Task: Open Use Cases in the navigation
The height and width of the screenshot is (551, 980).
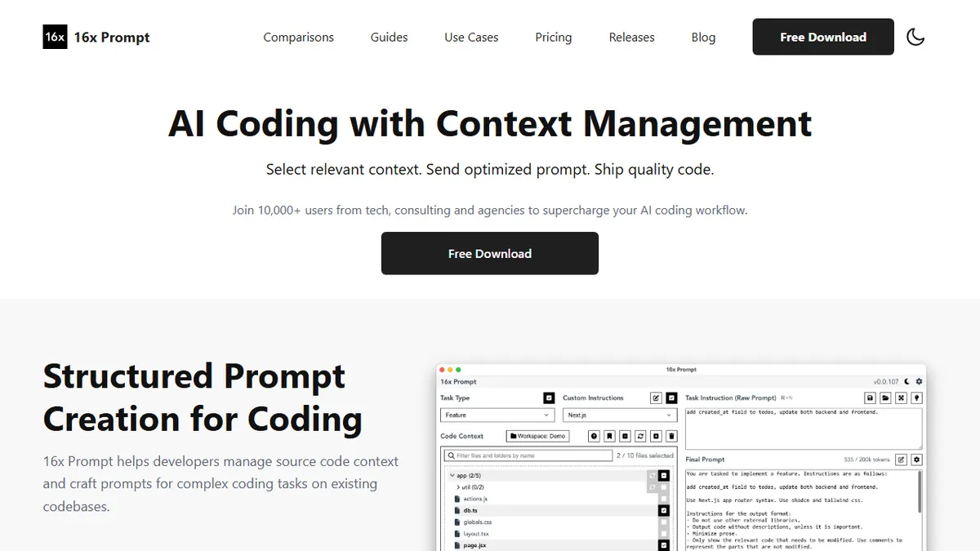Action: point(471,37)
